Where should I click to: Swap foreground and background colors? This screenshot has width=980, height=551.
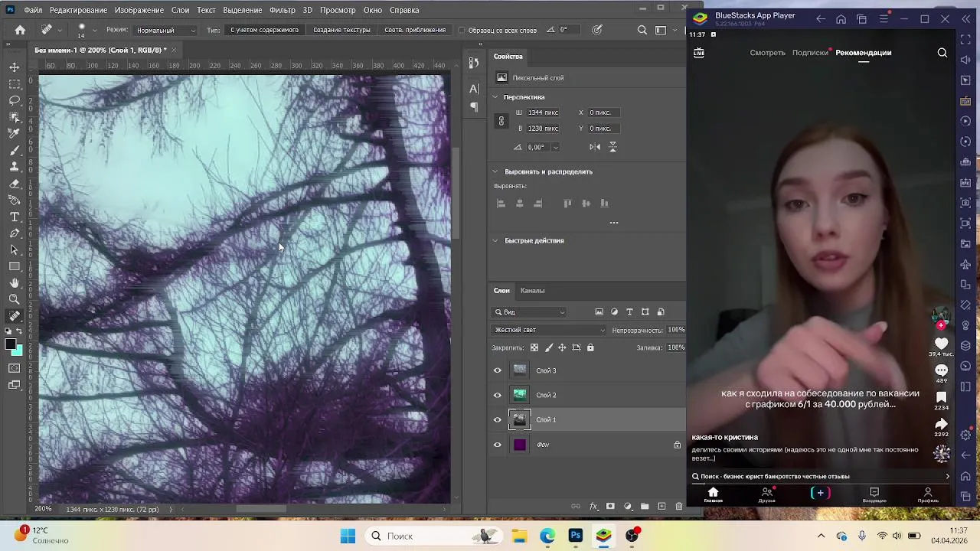(x=21, y=333)
